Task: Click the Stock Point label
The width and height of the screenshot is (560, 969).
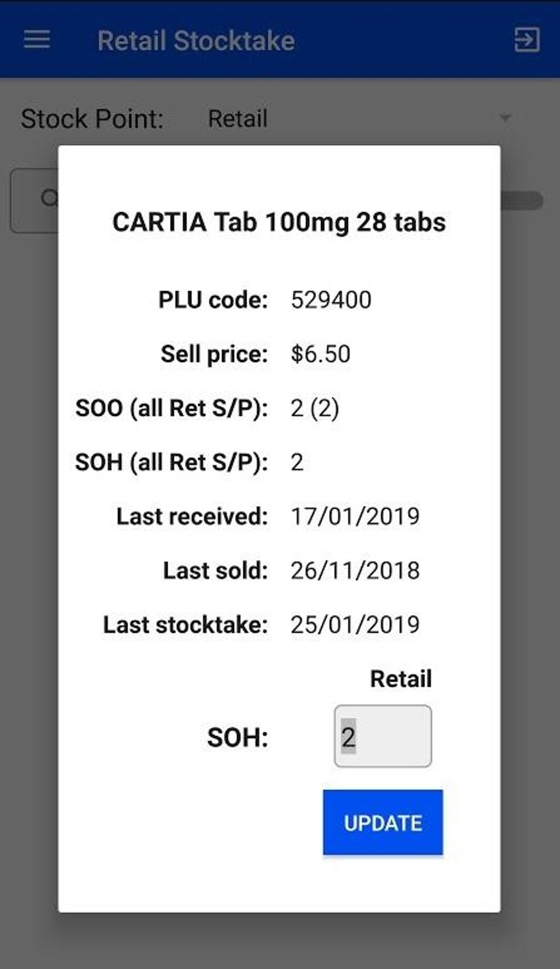Action: 92,119
